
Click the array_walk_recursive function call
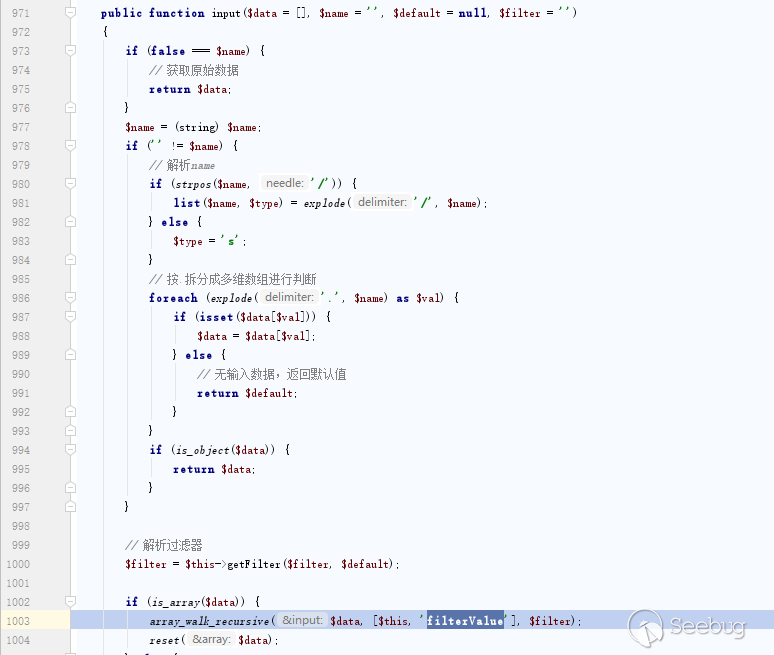click(209, 621)
